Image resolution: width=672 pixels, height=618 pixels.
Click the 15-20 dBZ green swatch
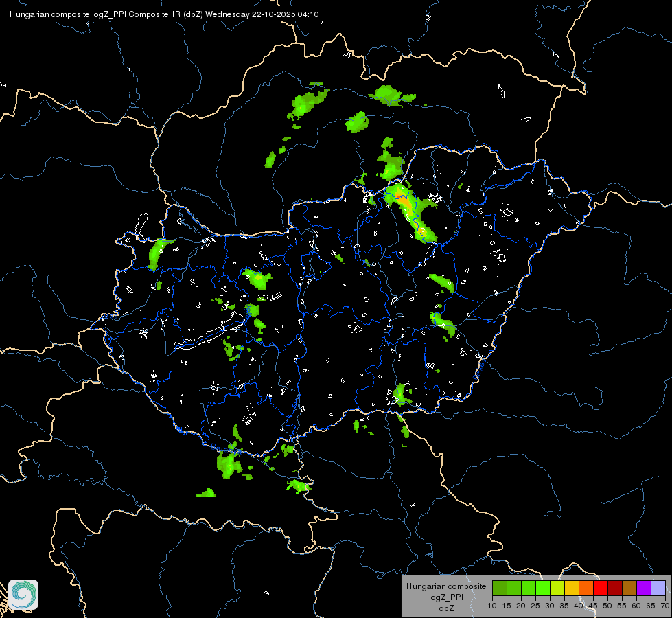[x=514, y=588]
